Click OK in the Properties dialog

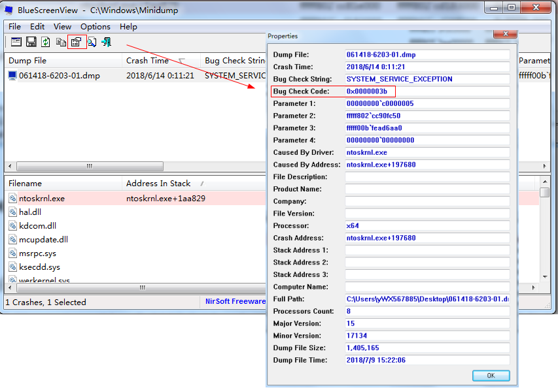491,376
